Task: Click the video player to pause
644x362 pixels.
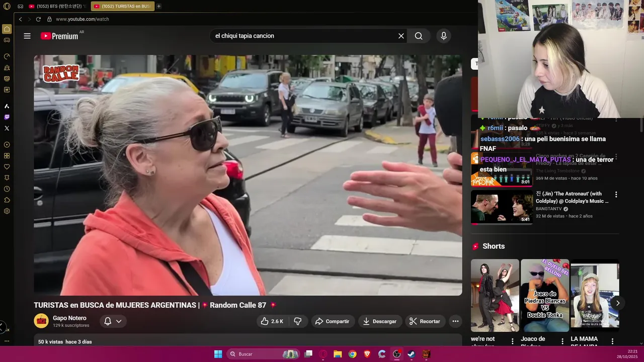Action: (248, 175)
